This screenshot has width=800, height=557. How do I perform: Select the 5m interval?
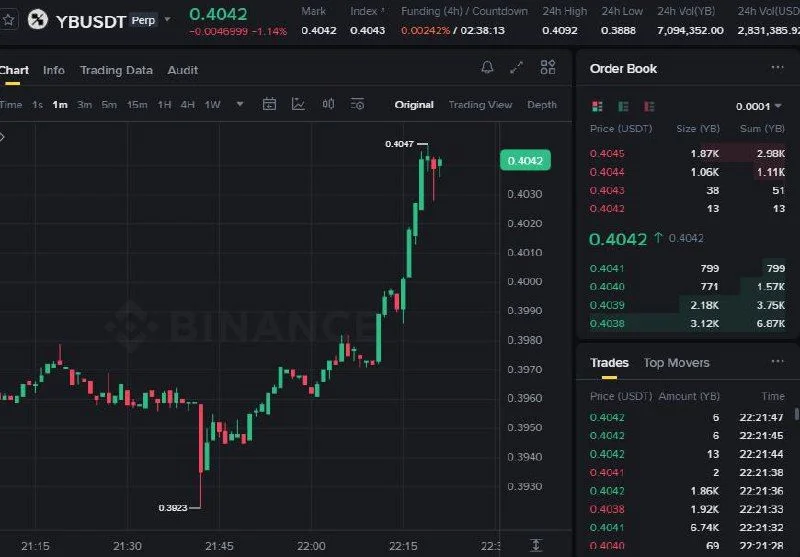109,105
